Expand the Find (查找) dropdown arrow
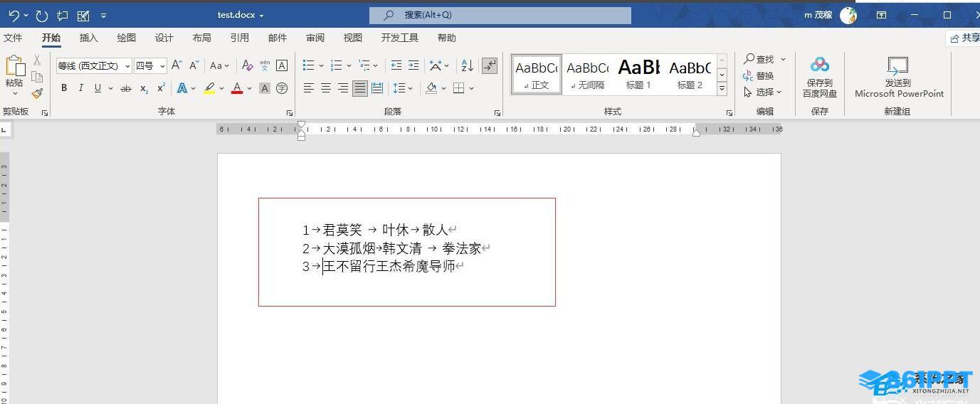The width and height of the screenshot is (980, 404). 783,59
